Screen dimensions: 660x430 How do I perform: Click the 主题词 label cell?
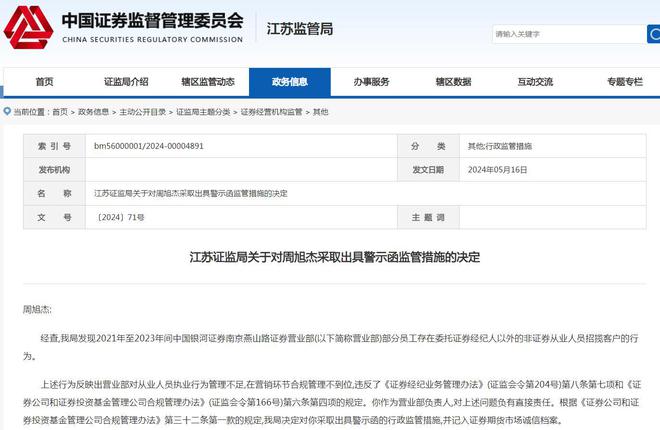tap(428, 217)
